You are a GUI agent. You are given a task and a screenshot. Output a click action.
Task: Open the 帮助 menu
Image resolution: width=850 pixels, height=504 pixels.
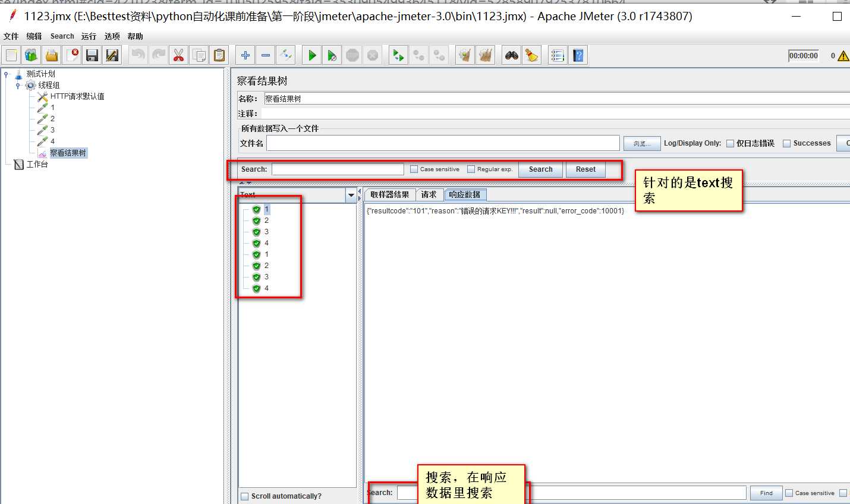click(x=135, y=36)
